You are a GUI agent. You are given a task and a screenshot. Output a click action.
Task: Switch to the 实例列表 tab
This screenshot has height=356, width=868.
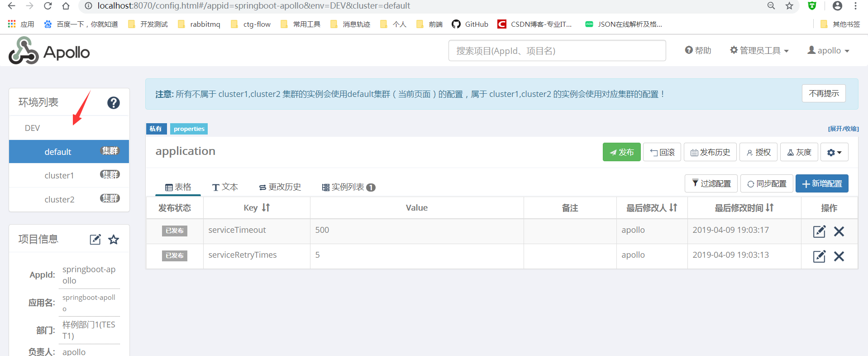348,187
